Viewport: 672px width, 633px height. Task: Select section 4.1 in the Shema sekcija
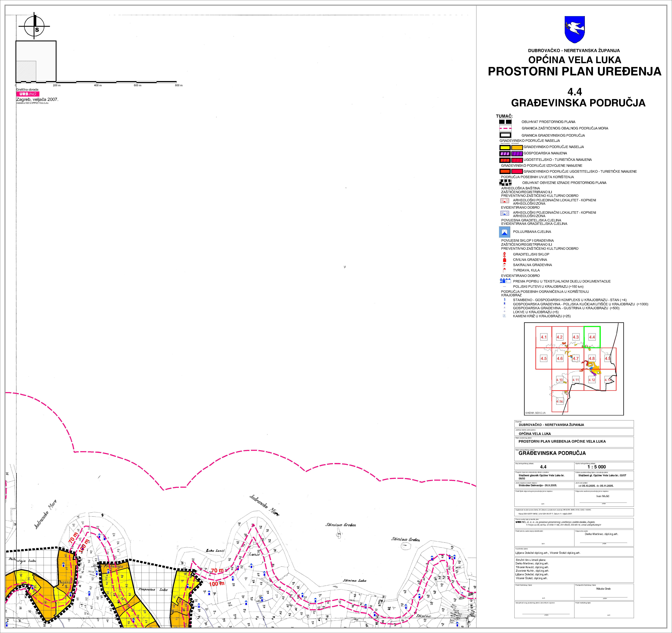coord(544,337)
